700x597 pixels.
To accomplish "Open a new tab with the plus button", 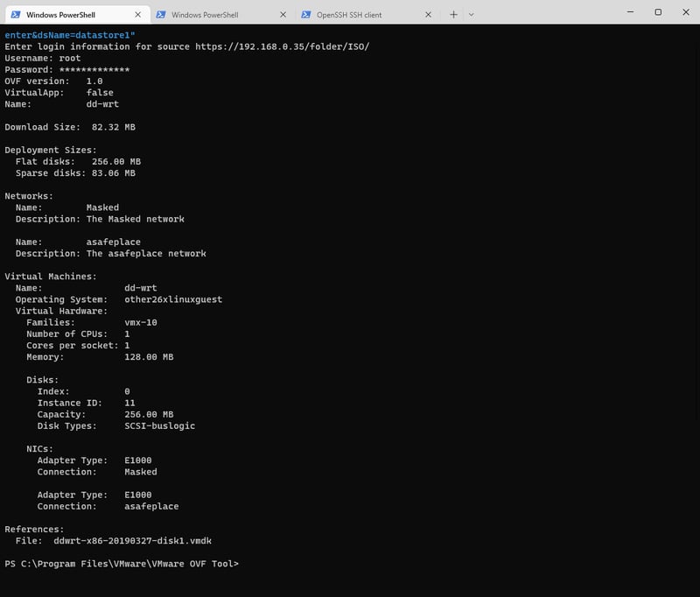I will 453,15.
